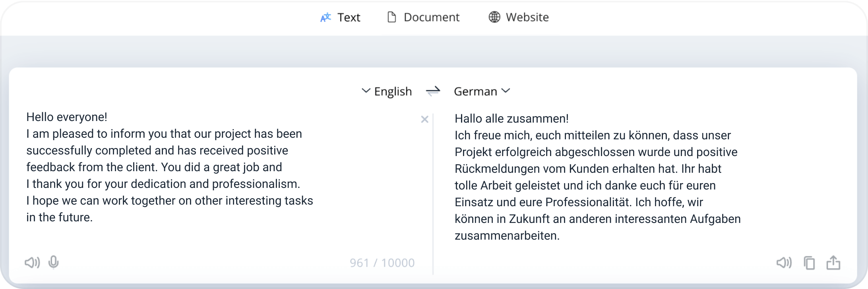Start voice input with microphone

tap(54, 263)
